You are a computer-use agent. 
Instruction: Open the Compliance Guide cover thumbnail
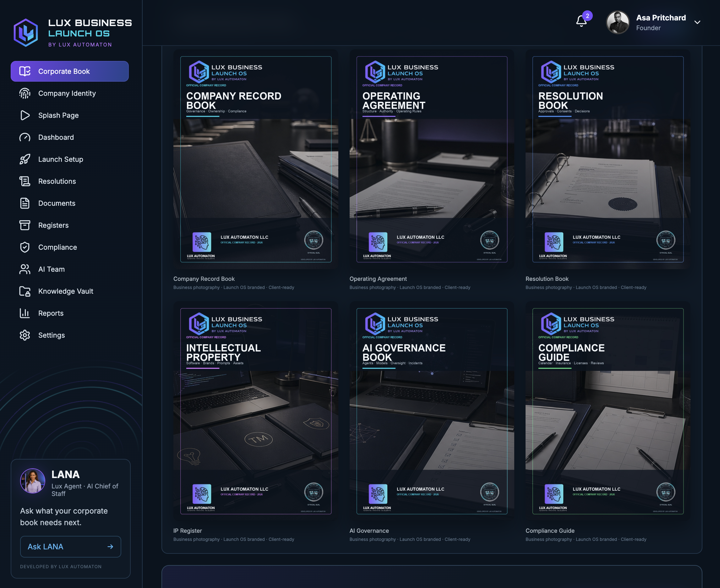[x=608, y=411]
